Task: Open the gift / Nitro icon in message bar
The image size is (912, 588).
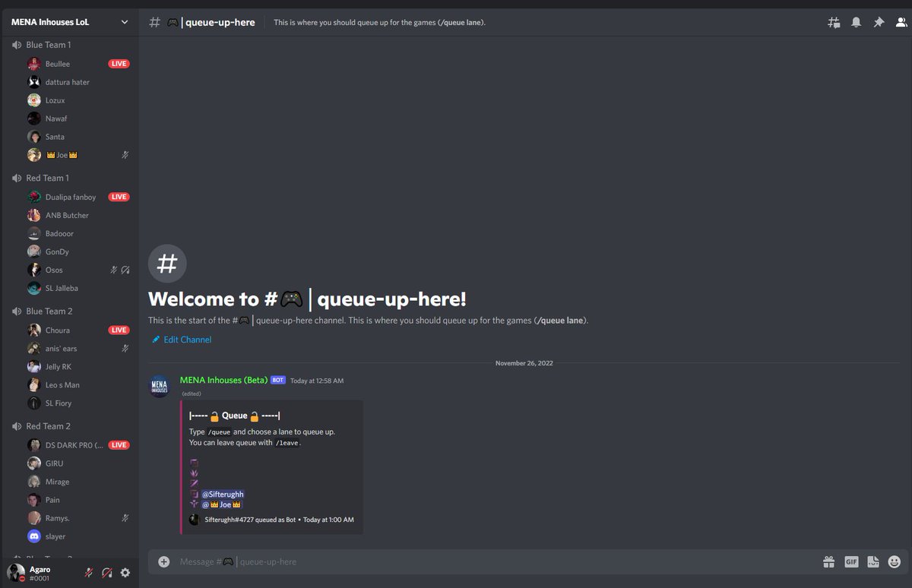Action: (x=828, y=561)
